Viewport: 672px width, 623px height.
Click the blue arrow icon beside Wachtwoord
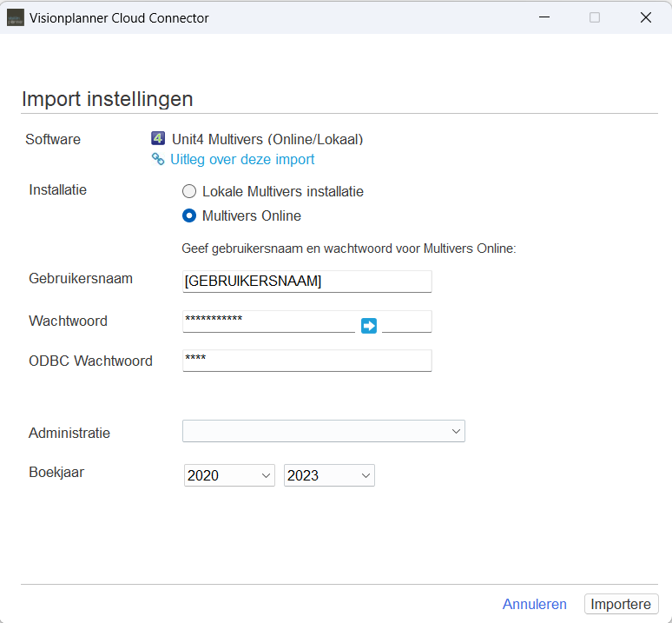[369, 326]
